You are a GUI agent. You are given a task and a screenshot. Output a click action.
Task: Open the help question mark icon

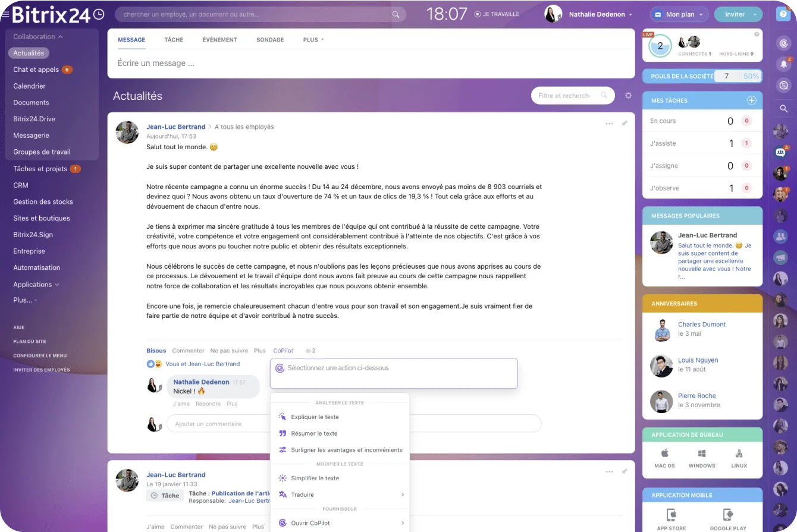[x=783, y=14]
